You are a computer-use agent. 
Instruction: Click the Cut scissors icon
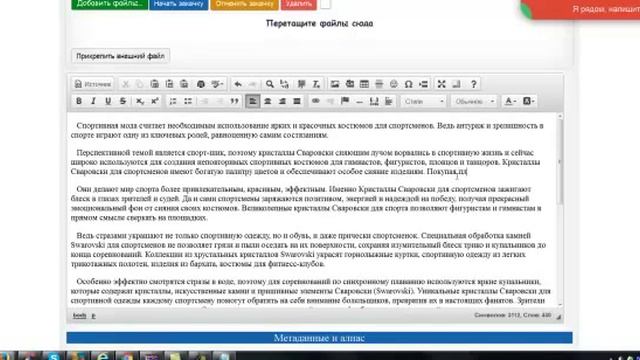point(126,84)
